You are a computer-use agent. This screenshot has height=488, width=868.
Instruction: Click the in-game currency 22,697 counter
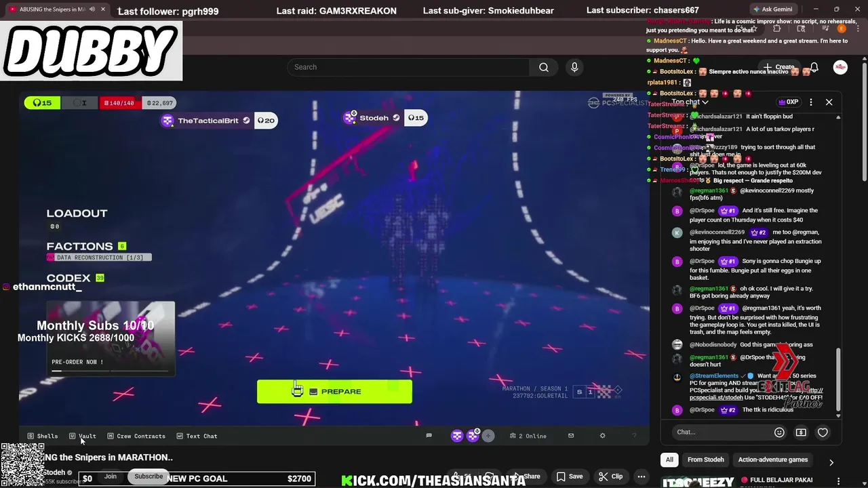point(161,103)
